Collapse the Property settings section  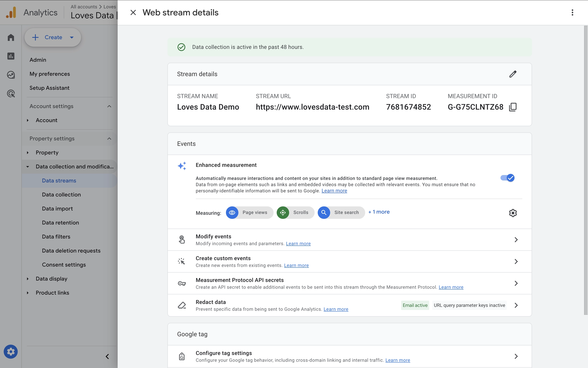(109, 139)
